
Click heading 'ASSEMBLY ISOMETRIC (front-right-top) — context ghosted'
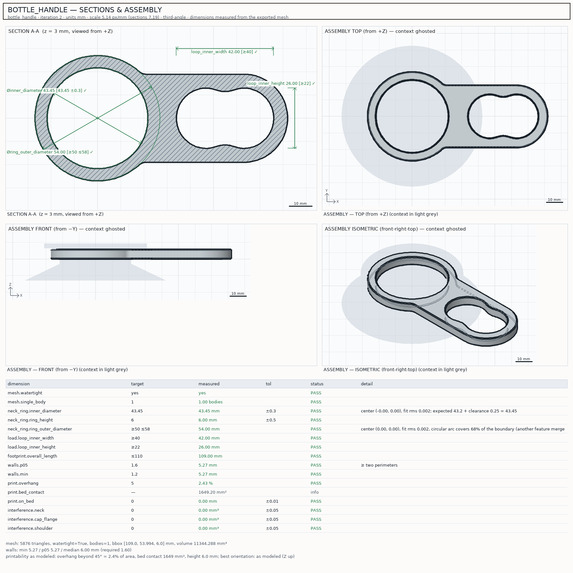coord(395,229)
